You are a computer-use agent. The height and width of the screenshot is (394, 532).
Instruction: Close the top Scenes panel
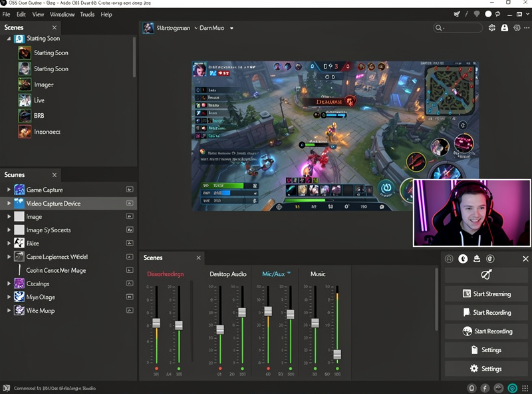(x=55, y=27)
